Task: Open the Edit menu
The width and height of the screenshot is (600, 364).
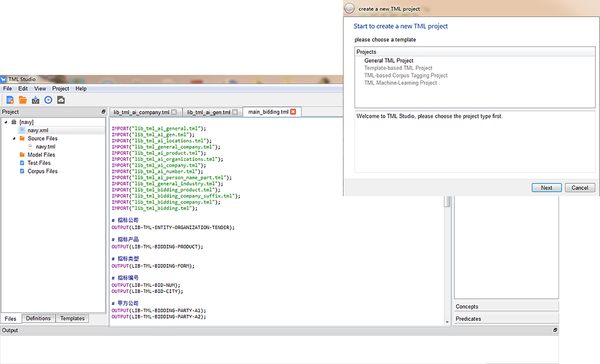Action: [x=23, y=88]
